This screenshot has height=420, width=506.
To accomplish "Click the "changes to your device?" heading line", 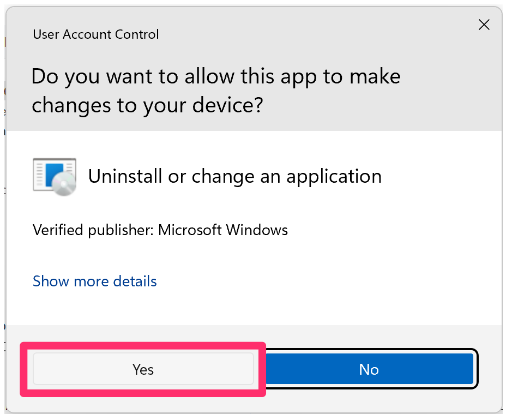I will 147,105.
